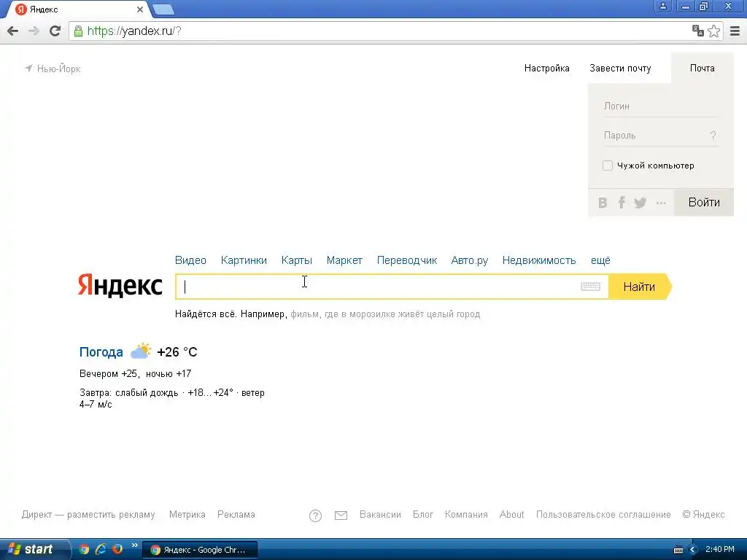Open the Вакансии footer link
This screenshot has height=560, width=747.
380,515
